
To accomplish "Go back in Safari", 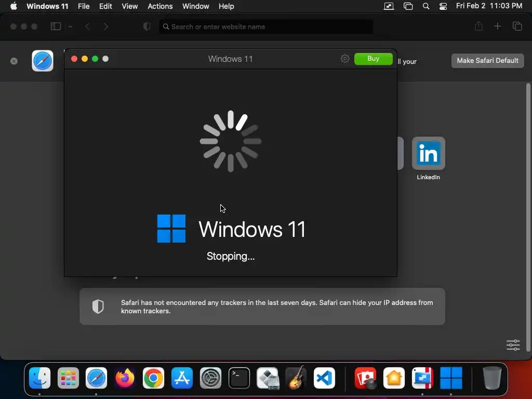I will coord(87,26).
